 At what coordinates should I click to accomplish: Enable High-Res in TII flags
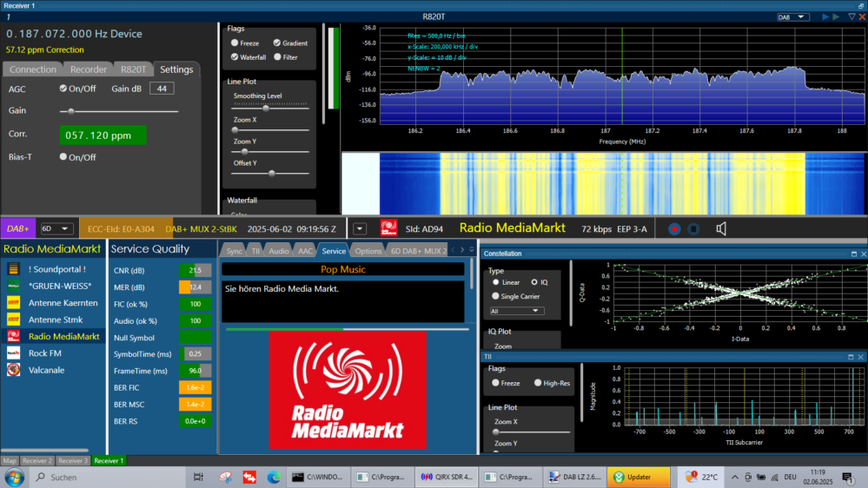(x=538, y=383)
